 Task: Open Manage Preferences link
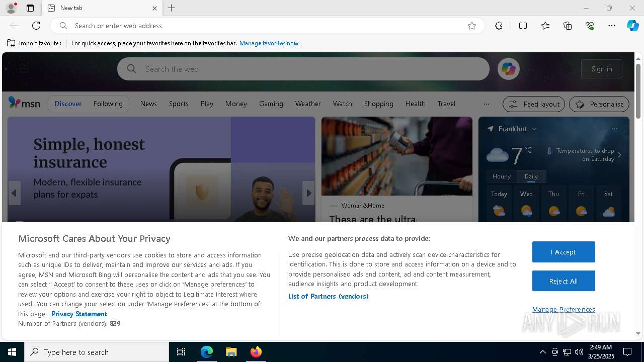[563, 309]
